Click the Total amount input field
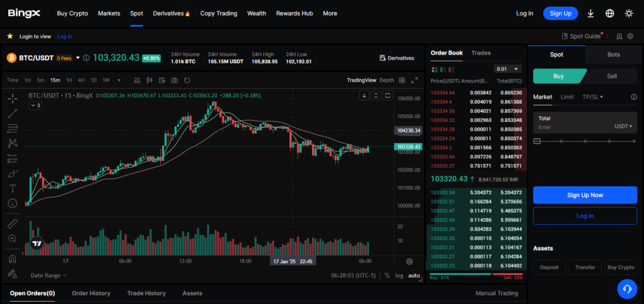Screen dimensions: 644x304 coord(585,122)
